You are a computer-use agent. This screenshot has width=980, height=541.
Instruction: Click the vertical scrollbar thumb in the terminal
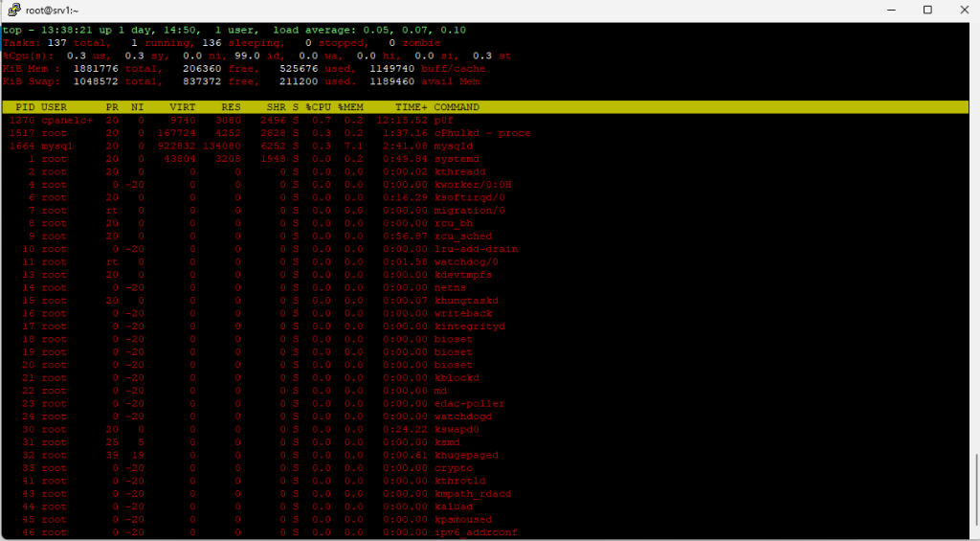click(975, 489)
